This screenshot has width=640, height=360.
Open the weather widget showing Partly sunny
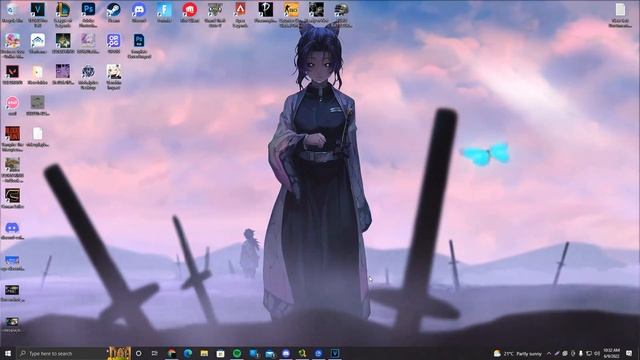tap(518, 353)
